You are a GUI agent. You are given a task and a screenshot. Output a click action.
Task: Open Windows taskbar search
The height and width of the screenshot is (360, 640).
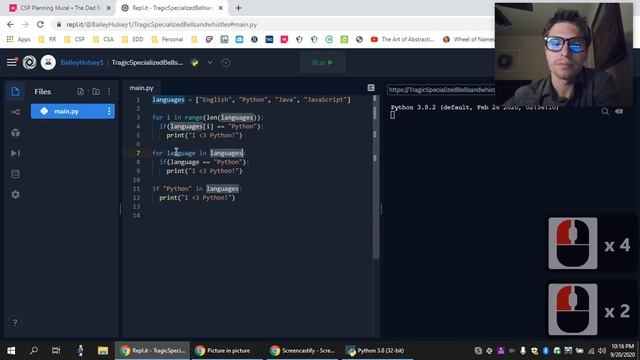34,351
